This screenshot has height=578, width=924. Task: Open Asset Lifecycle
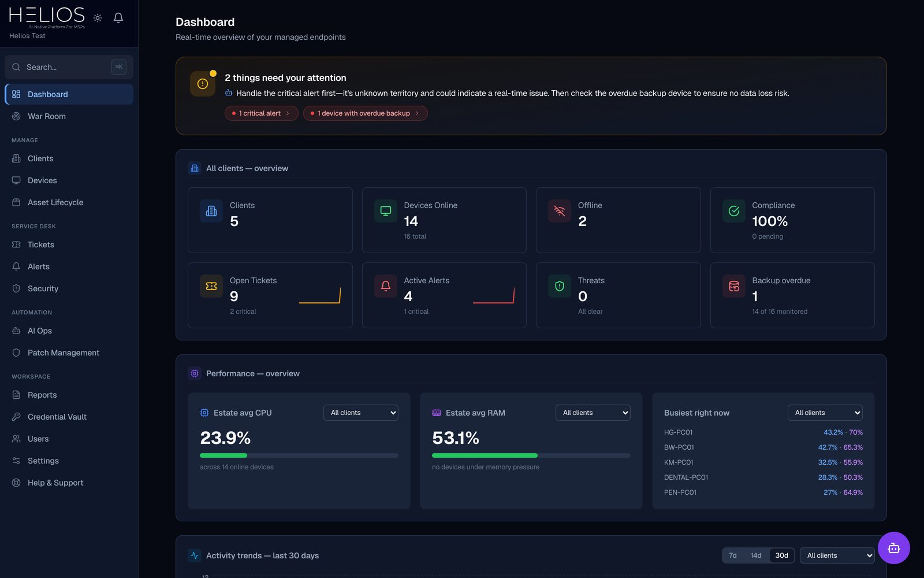pyautogui.click(x=69, y=202)
